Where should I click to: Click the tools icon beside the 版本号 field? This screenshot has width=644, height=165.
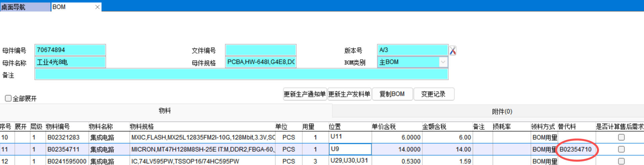coord(452,50)
